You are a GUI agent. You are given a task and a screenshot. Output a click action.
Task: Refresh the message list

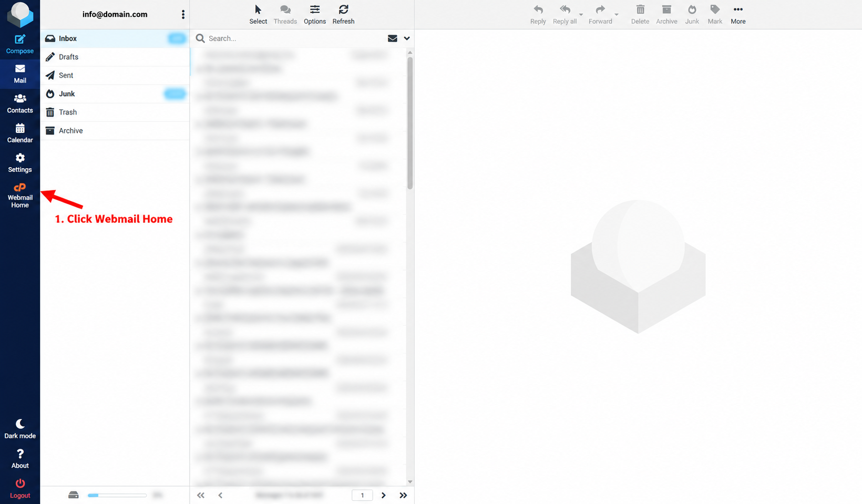343,15
